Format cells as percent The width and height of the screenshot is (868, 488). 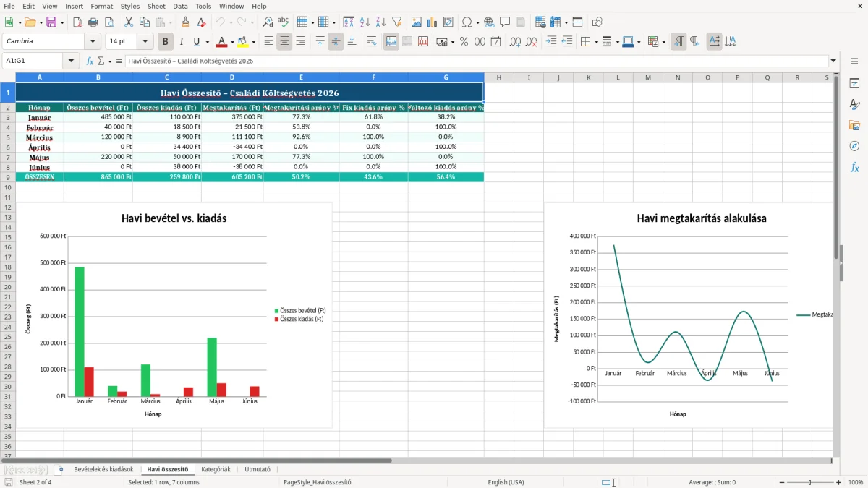(464, 42)
